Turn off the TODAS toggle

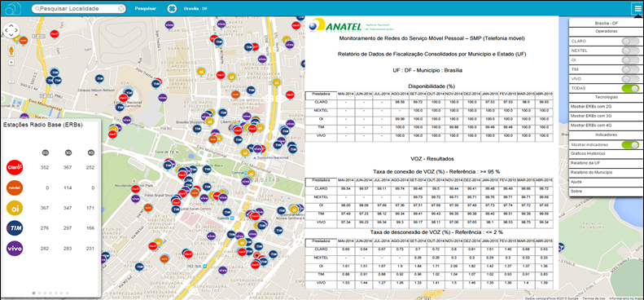[x=630, y=88]
